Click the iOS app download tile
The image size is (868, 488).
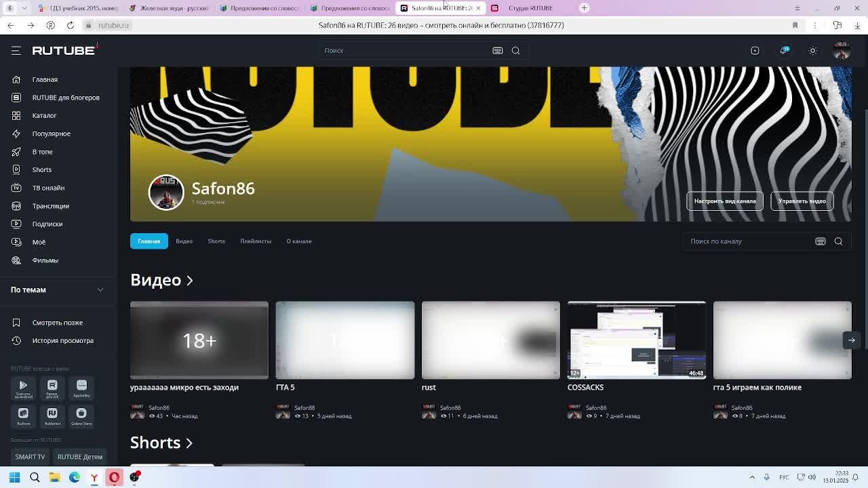52,388
